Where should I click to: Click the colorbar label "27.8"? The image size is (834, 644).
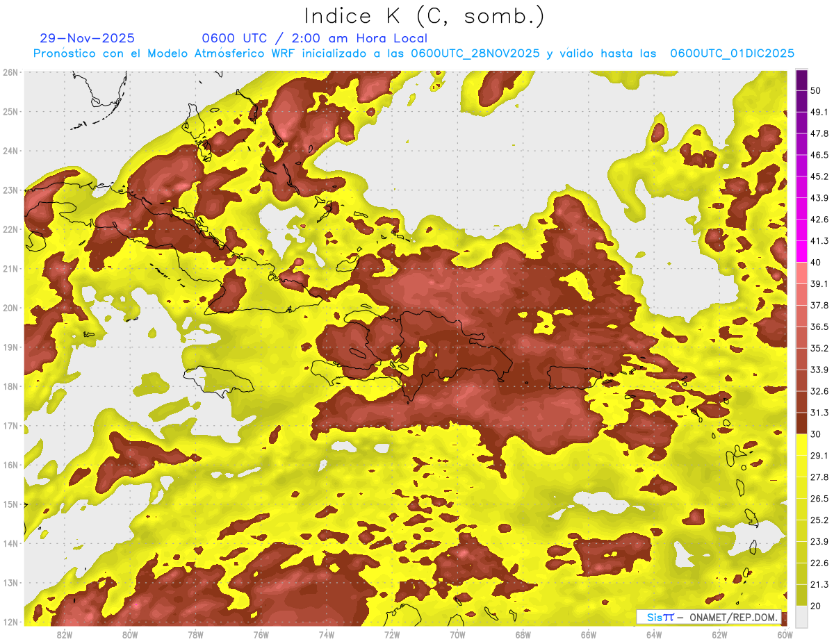click(819, 477)
